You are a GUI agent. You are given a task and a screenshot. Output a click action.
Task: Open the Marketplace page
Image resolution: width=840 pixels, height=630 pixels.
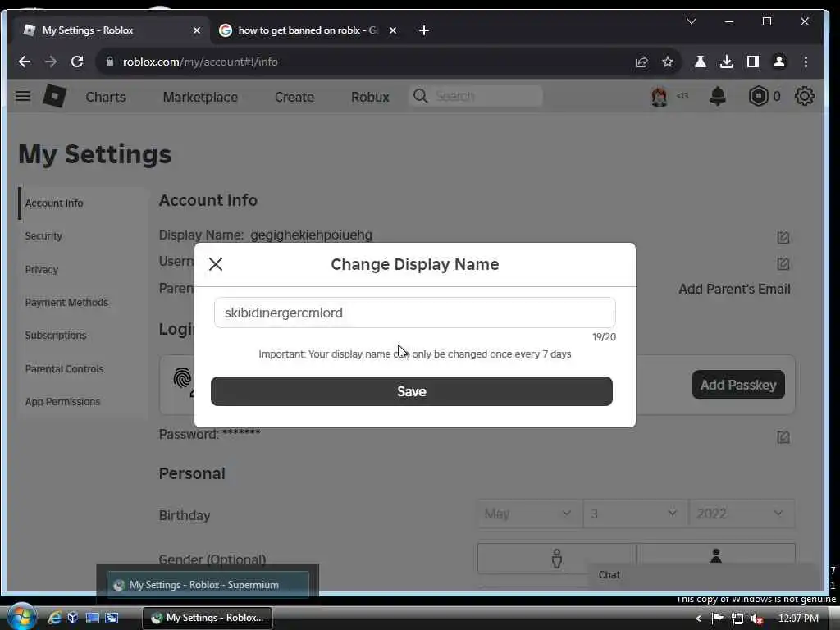click(x=200, y=97)
